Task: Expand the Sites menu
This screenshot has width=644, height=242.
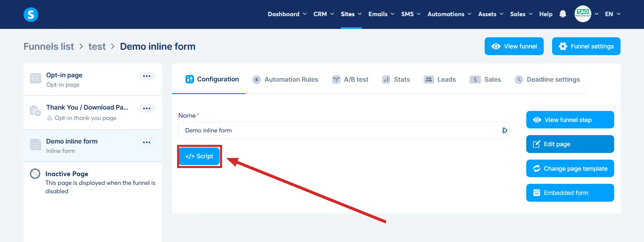Action: point(351,14)
